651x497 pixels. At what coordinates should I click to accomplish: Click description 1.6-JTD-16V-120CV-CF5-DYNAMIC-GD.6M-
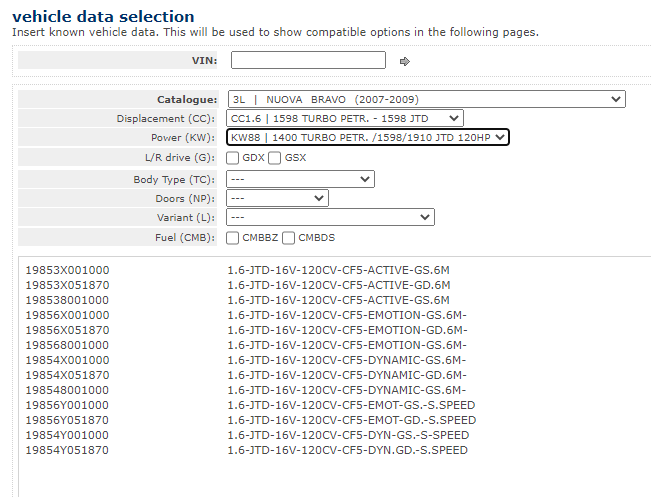pyautogui.click(x=347, y=375)
